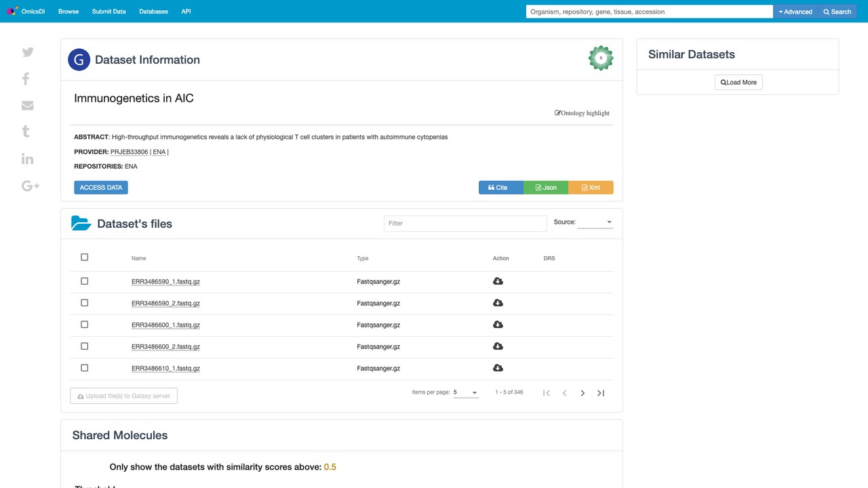Click the top search input box
The width and height of the screenshot is (868, 488).
[x=650, y=12]
